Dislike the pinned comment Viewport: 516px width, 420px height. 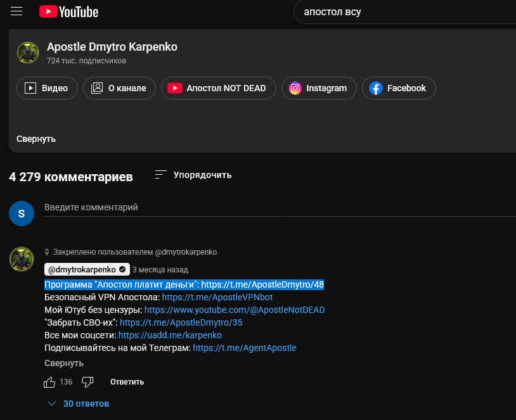click(88, 382)
